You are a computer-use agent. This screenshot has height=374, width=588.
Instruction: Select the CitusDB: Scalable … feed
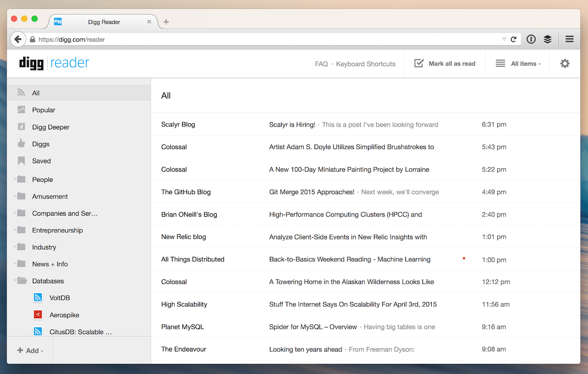80,332
